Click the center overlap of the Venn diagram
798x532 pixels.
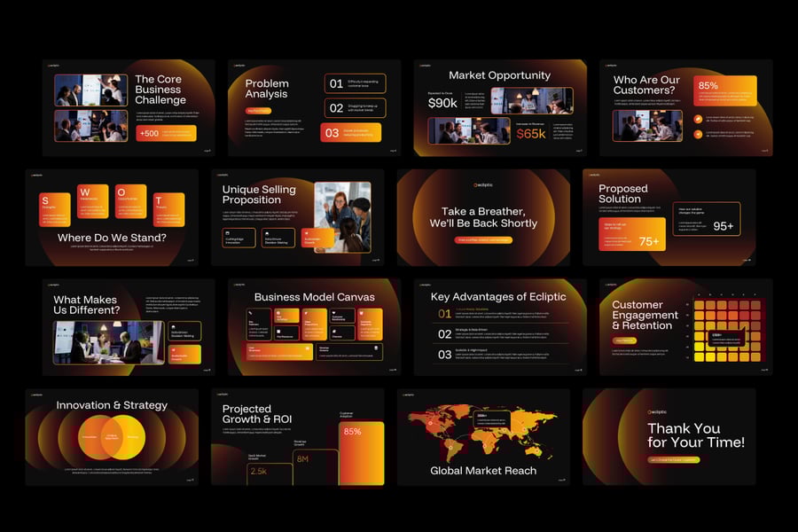pos(112,436)
